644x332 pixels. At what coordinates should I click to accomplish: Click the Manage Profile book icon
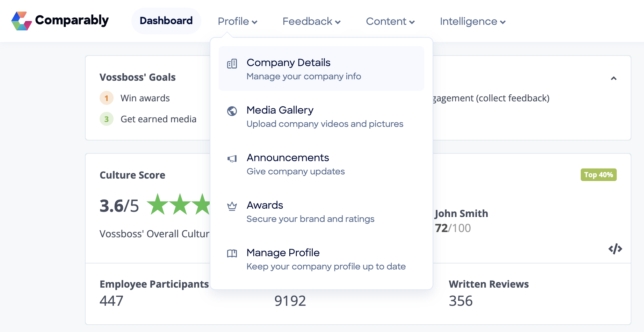(232, 253)
